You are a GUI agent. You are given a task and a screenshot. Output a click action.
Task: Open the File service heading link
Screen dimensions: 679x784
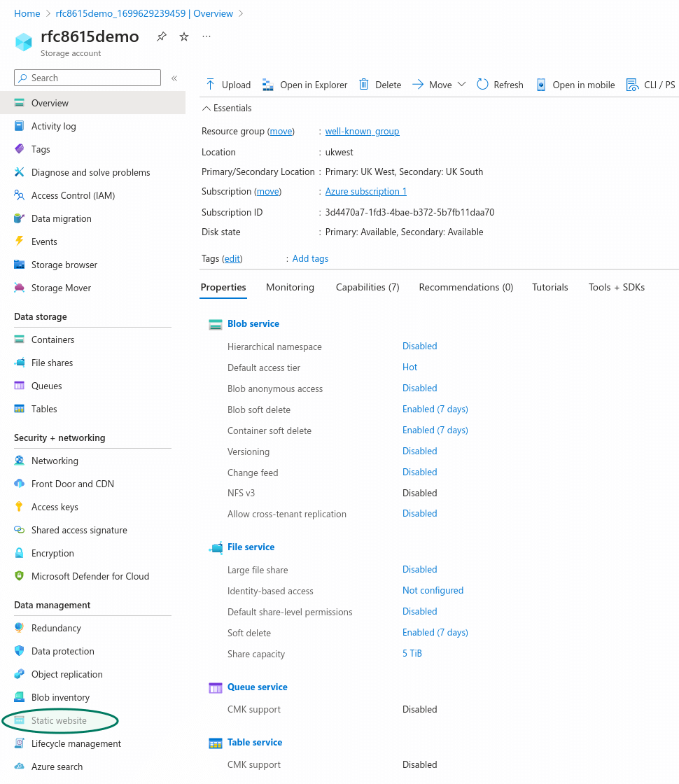click(x=251, y=547)
